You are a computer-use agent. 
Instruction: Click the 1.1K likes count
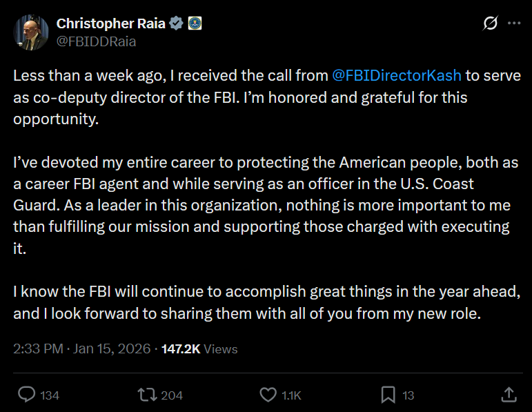[x=292, y=395]
